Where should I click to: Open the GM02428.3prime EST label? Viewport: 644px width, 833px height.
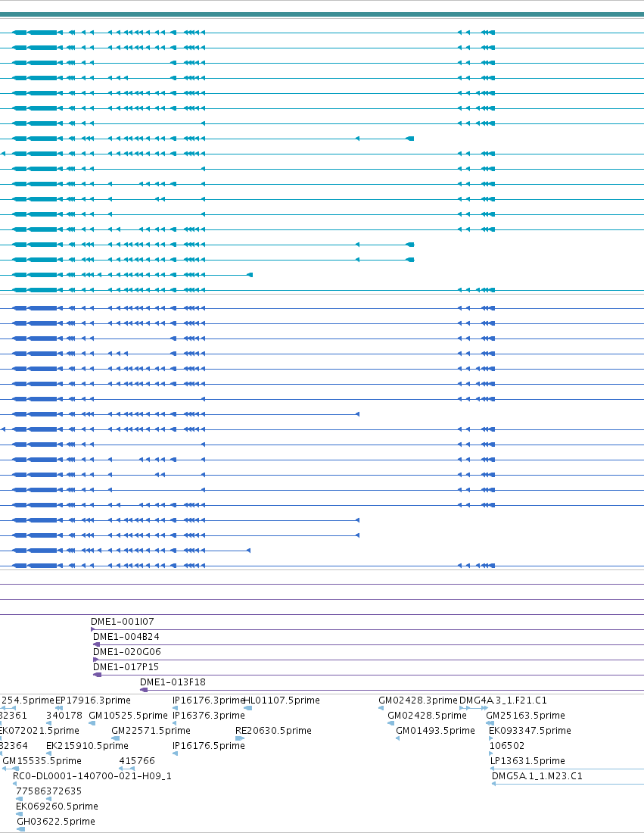[x=418, y=700]
